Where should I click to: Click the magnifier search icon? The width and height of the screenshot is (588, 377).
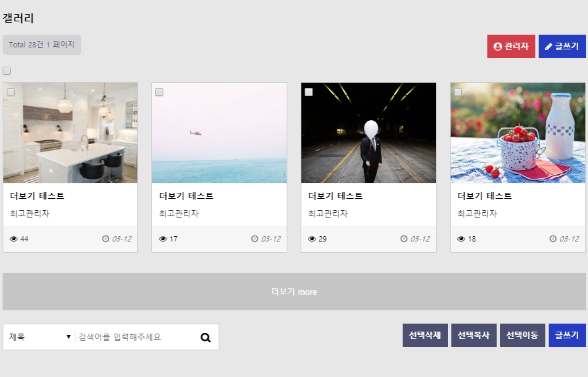tap(205, 338)
